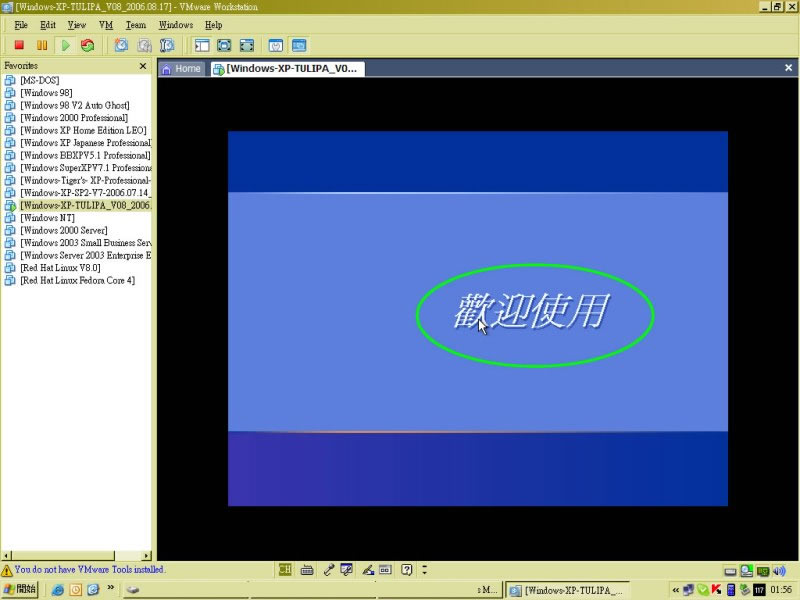Open the Windows menu
The height and width of the screenshot is (600, 800).
point(176,25)
